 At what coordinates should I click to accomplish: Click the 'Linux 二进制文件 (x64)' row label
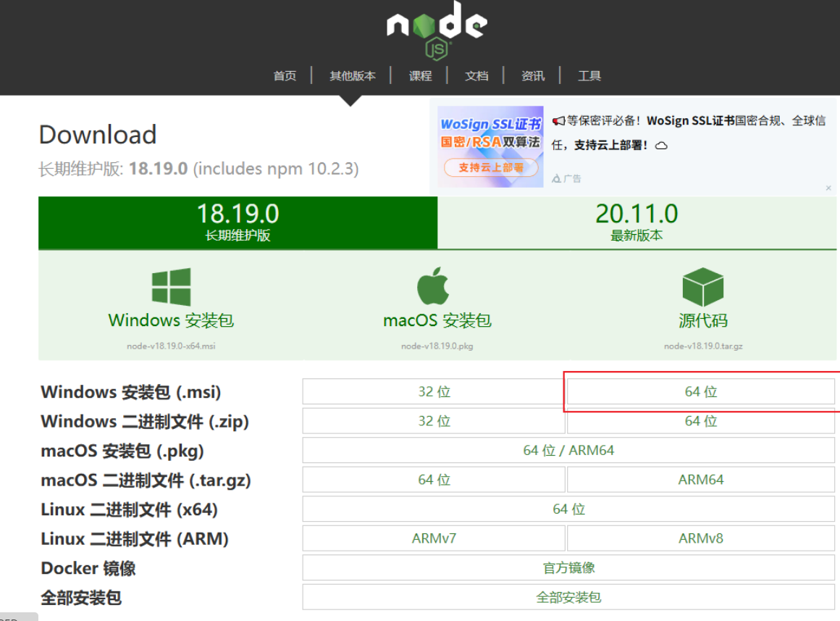(129, 509)
